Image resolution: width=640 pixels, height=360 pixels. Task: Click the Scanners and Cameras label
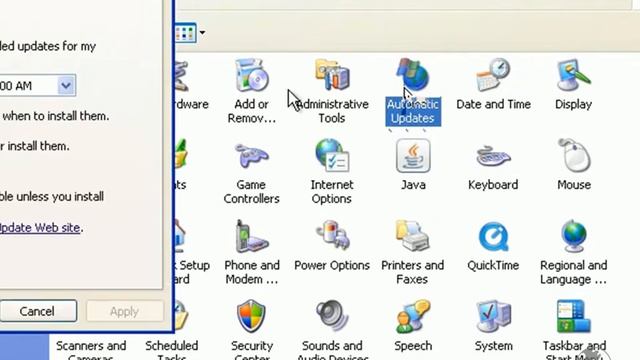click(91, 351)
